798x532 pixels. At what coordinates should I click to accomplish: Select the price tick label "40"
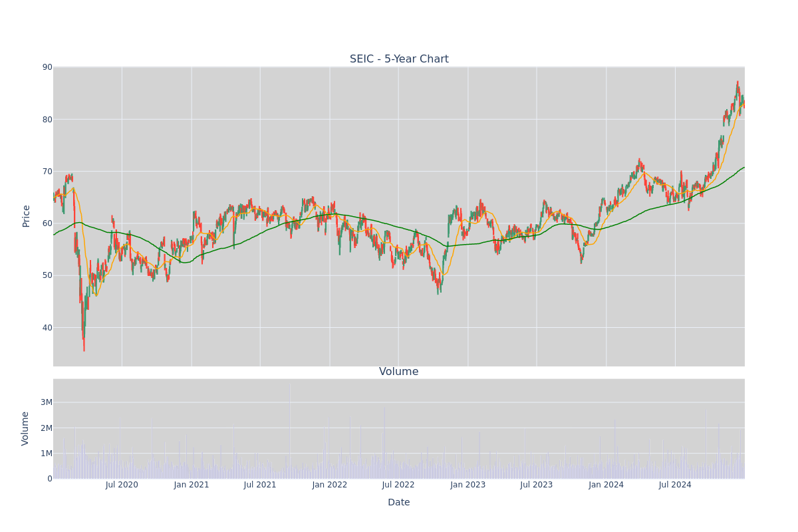[47, 327]
